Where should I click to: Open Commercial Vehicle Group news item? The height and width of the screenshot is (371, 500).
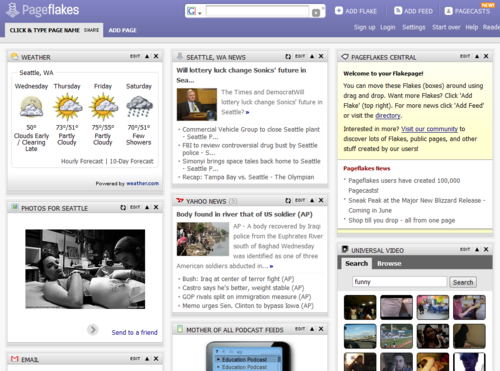pyautogui.click(x=251, y=133)
